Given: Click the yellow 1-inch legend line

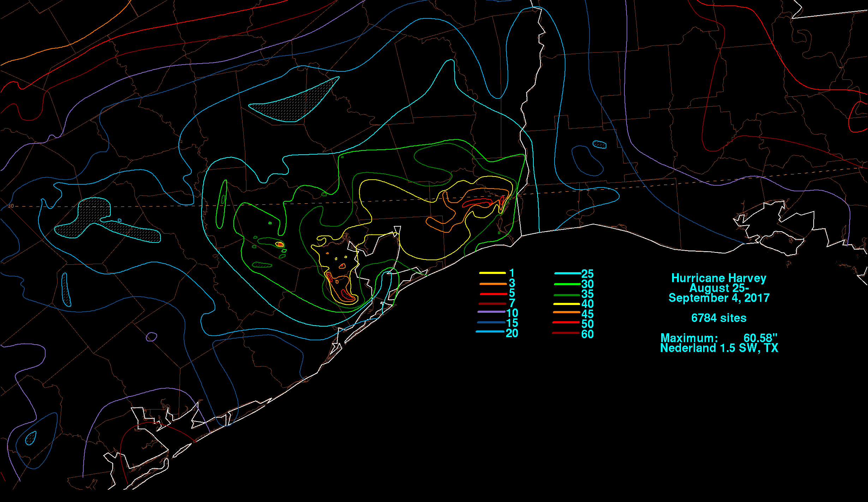Looking at the screenshot, I should pyautogui.click(x=492, y=273).
